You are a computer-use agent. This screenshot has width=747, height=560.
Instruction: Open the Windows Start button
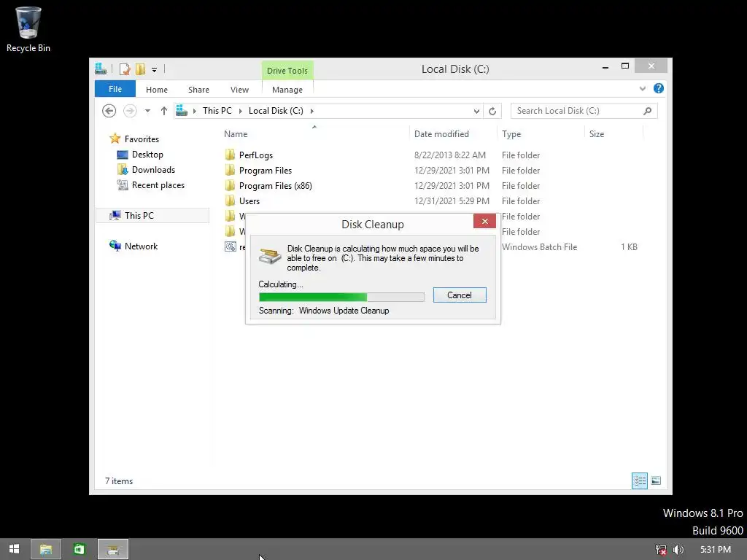click(15, 549)
